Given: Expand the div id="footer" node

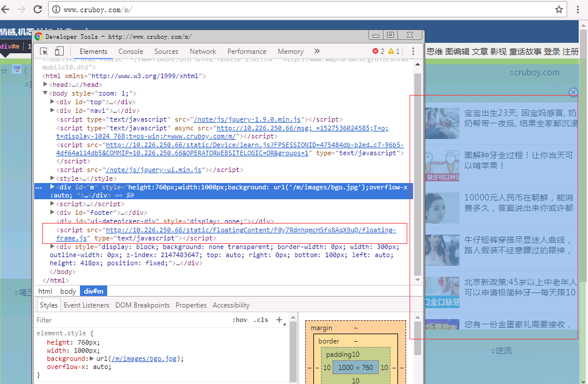Looking at the screenshot, I should click(x=53, y=212).
